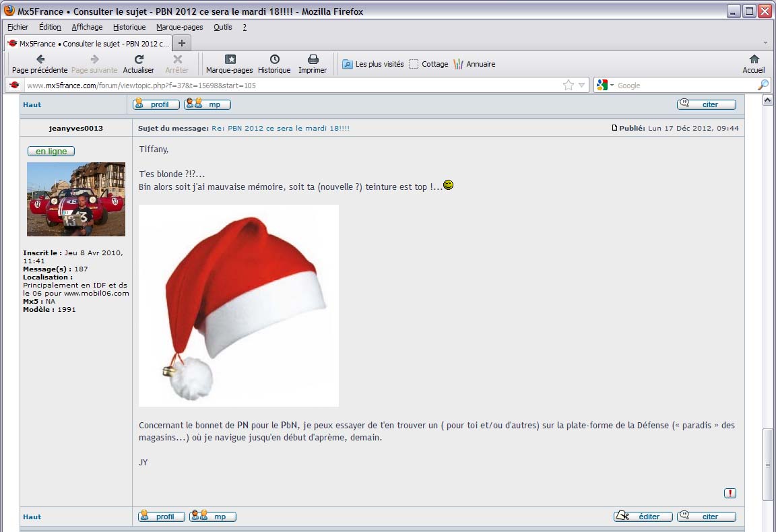Image resolution: width=776 pixels, height=532 pixels.
Task: Open the Édition menu
Action: pos(50,27)
